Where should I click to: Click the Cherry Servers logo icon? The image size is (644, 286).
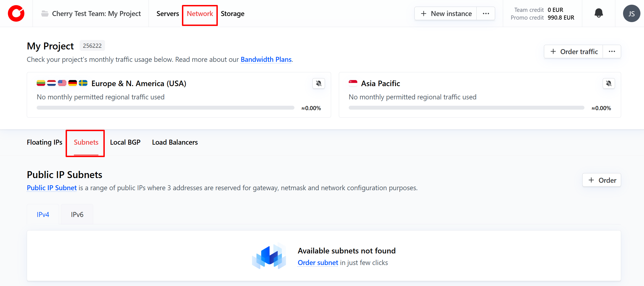pos(16,14)
